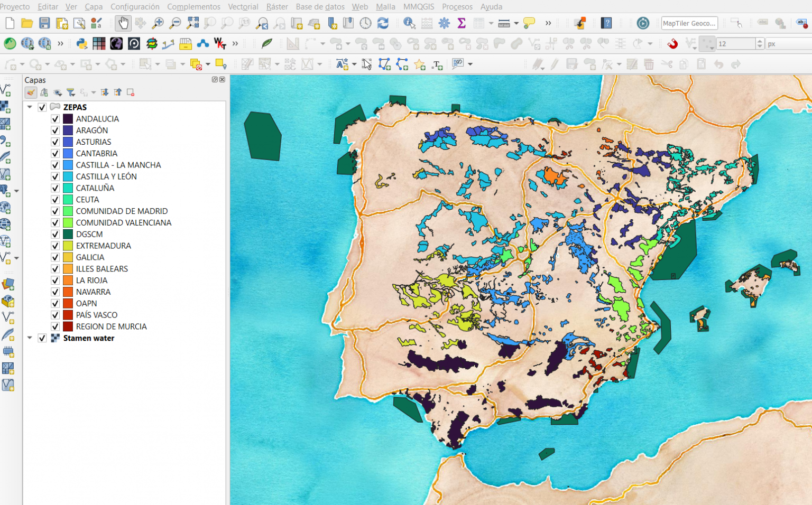Expand the Stamen water layer entry

click(30, 338)
